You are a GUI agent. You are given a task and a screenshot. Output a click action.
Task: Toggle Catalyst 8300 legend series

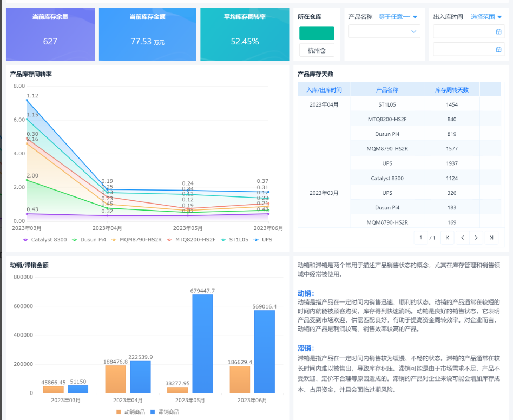45,240
